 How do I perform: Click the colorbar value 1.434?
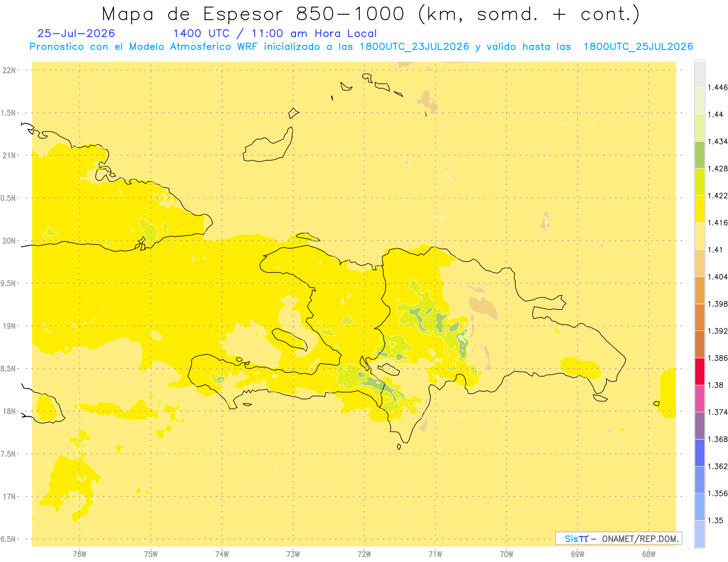coord(719,141)
